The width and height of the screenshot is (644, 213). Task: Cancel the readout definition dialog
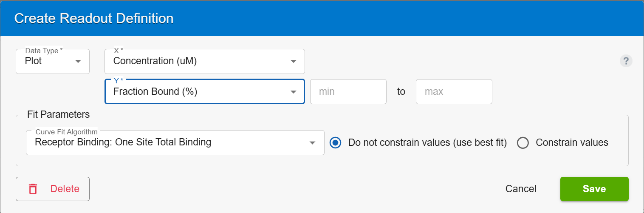[x=521, y=189]
